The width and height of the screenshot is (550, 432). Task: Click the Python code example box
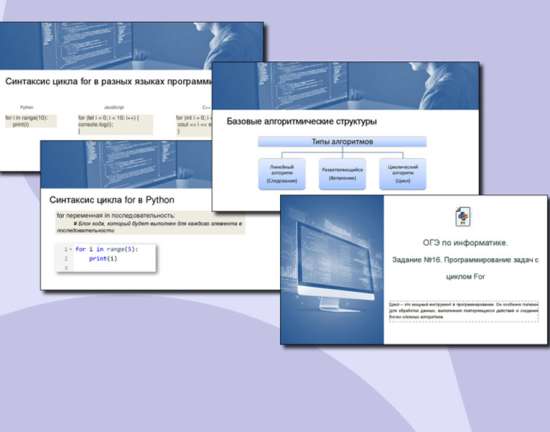pyautogui.click(x=31, y=121)
